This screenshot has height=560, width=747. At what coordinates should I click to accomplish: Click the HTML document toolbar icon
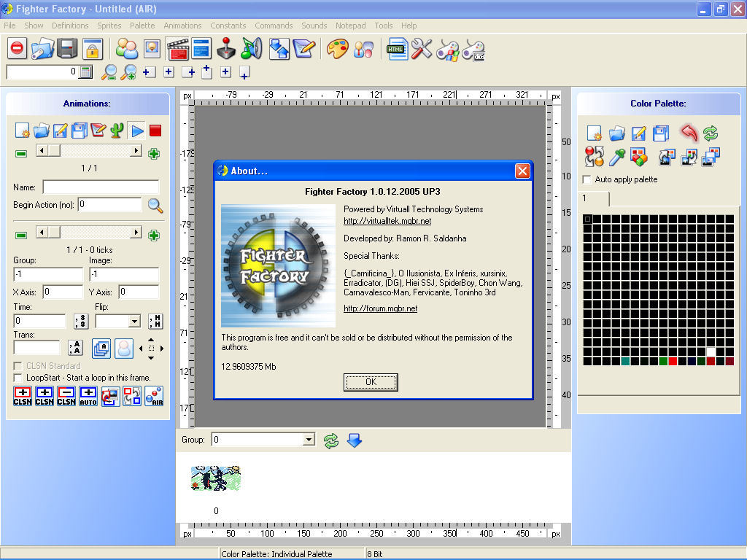397,48
